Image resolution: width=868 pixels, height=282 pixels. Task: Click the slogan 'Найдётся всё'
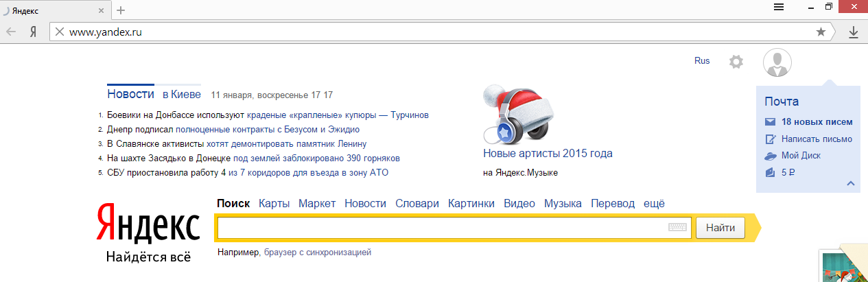pos(148,257)
